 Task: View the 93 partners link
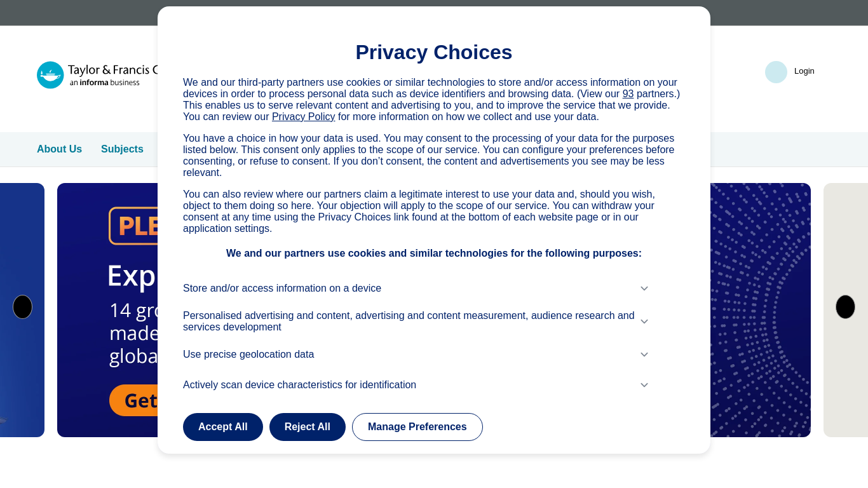coord(628,94)
